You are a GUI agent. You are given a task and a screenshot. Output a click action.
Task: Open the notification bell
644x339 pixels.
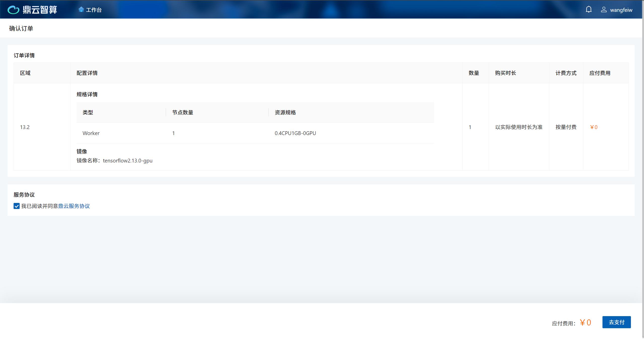(x=589, y=10)
